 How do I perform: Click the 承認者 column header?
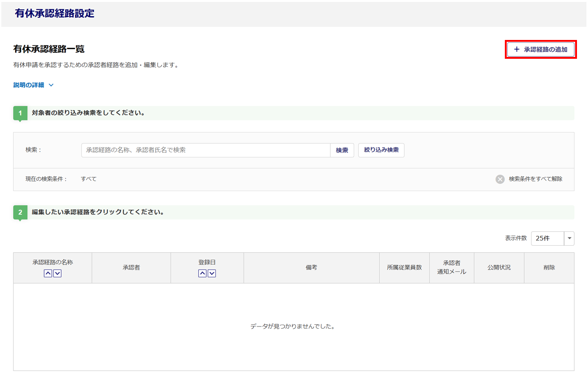131,267
